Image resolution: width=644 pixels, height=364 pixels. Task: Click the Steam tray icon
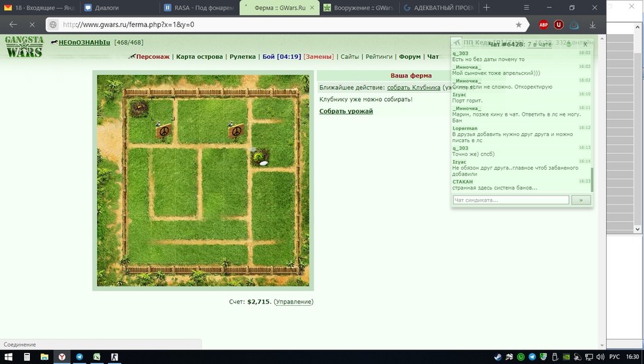pos(498,357)
